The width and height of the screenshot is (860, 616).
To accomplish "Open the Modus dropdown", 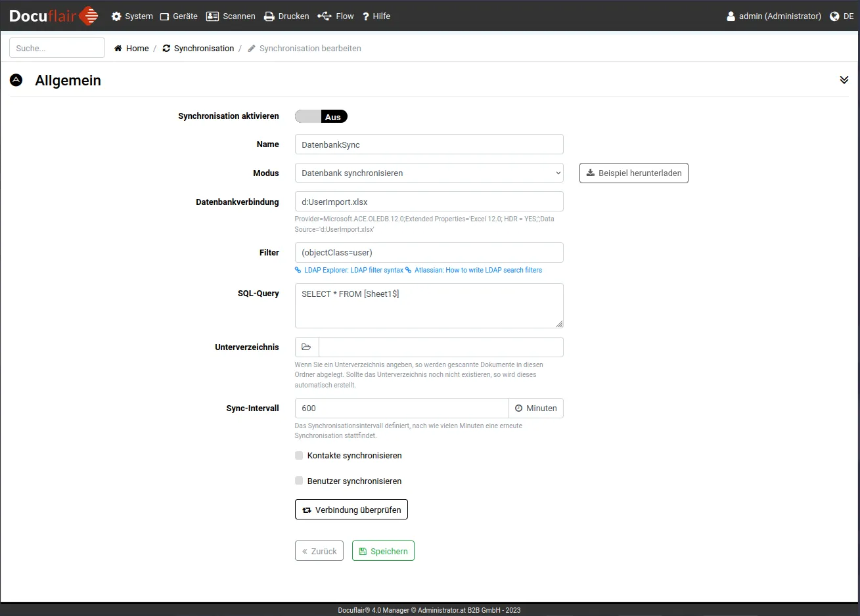I will (x=428, y=173).
